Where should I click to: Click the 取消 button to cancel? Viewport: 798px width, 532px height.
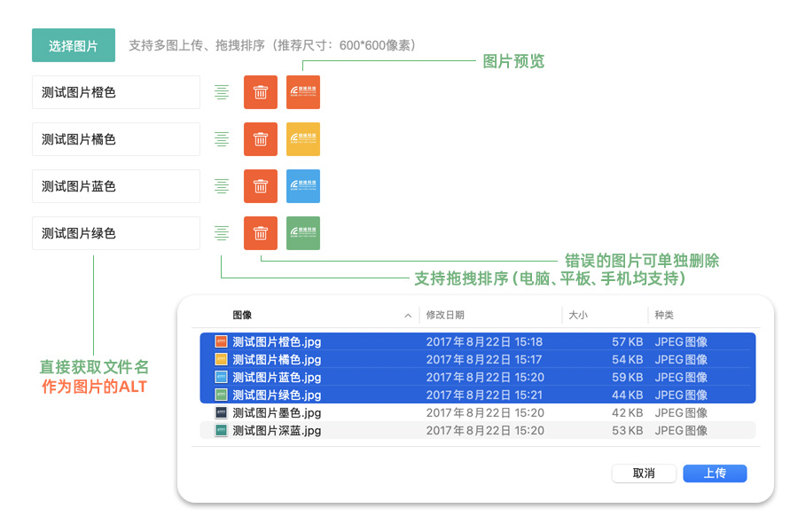[644, 473]
